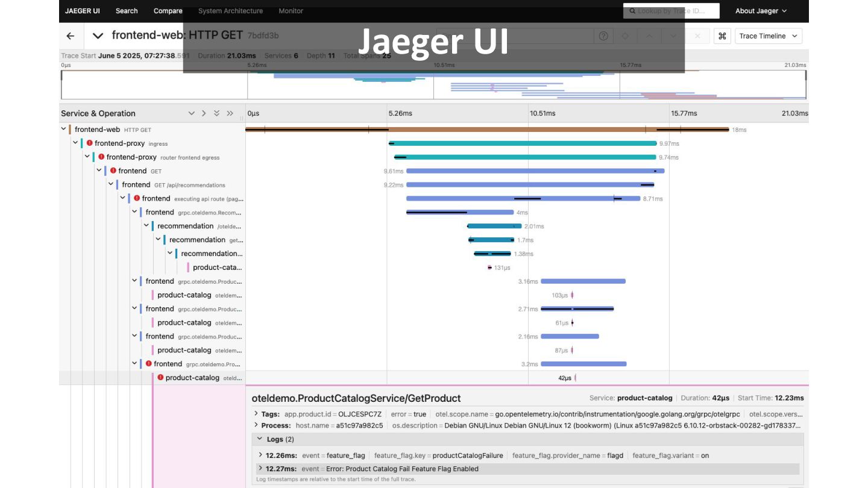Click the Service & Operation column header

pos(98,113)
